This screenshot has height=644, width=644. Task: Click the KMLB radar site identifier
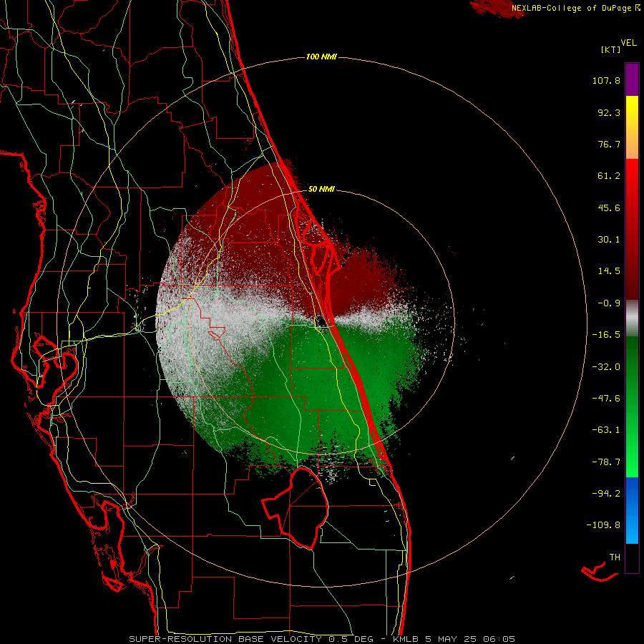click(407, 639)
